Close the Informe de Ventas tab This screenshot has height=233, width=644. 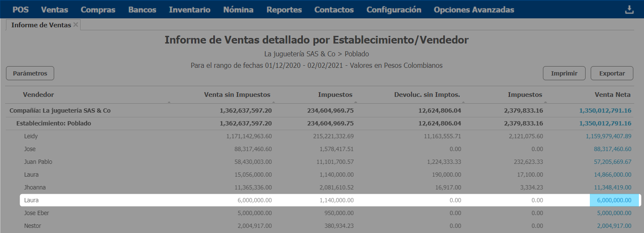[75, 25]
